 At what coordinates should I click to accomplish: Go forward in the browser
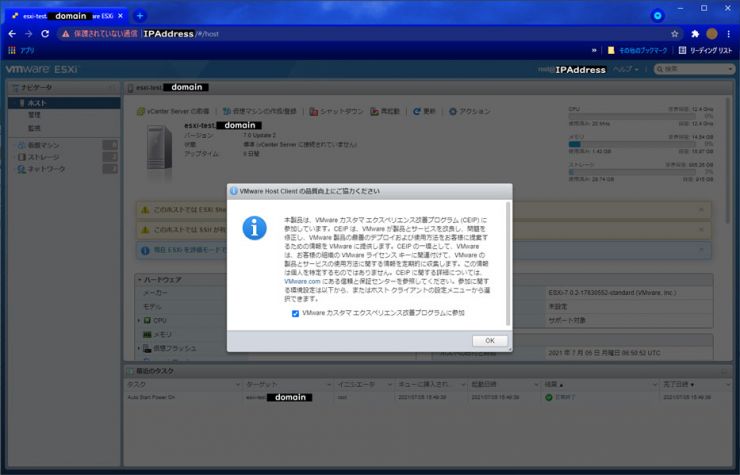click(29, 34)
